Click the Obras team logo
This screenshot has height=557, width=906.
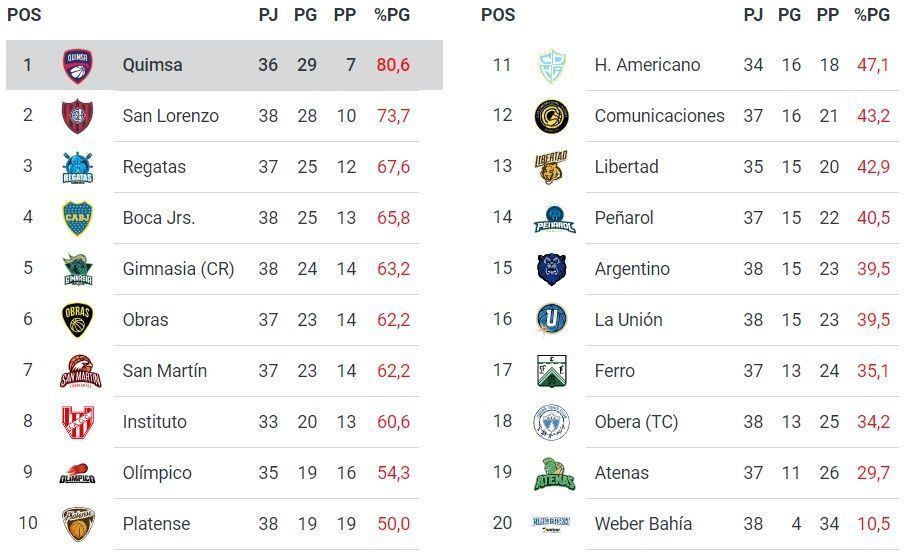[x=78, y=320]
